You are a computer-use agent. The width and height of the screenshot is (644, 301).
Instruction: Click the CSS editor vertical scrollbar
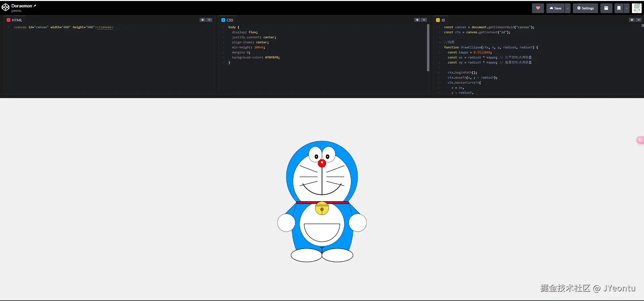(428, 47)
